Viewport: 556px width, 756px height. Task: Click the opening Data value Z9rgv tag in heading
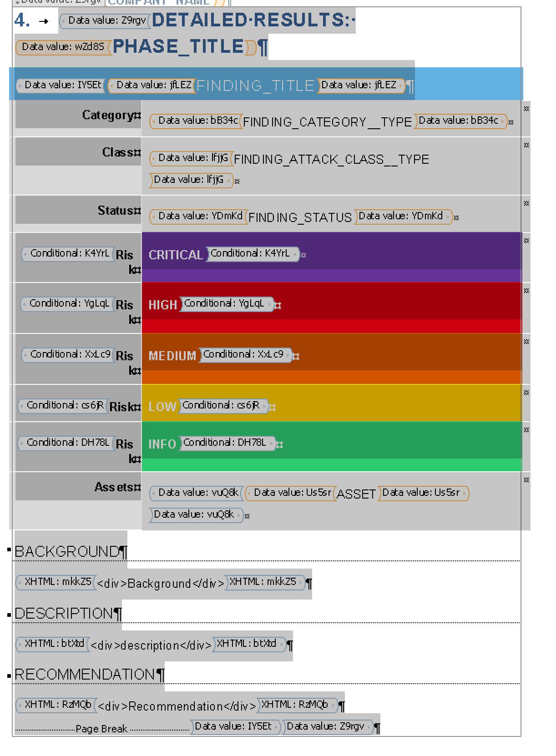[105, 20]
